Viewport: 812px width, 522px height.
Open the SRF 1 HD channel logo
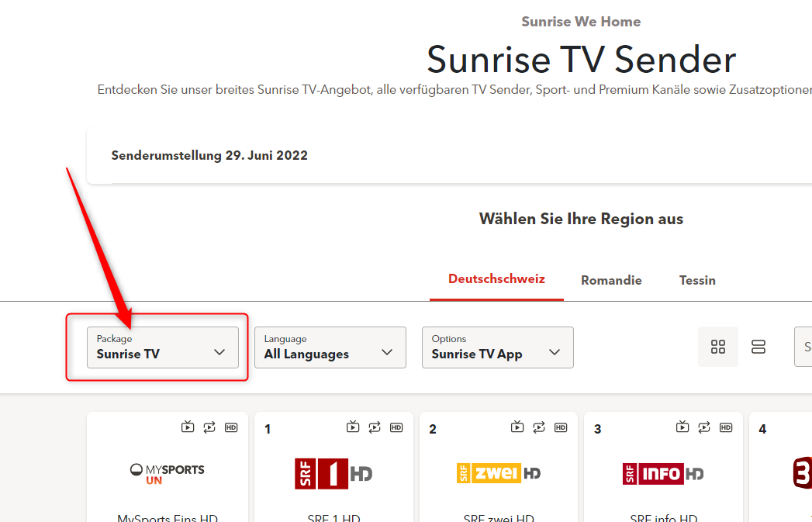[333, 473]
